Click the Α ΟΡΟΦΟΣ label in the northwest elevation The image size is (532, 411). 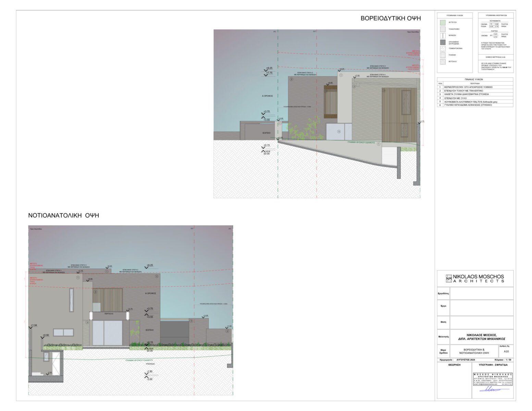(x=267, y=96)
